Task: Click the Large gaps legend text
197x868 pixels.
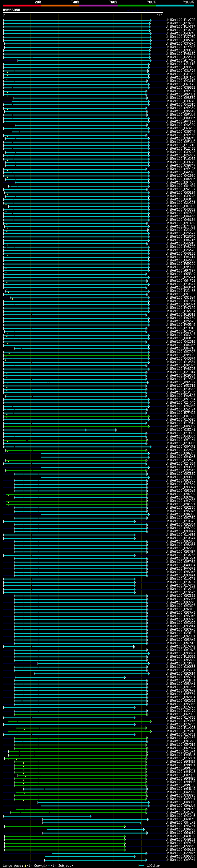Action: coord(38,865)
